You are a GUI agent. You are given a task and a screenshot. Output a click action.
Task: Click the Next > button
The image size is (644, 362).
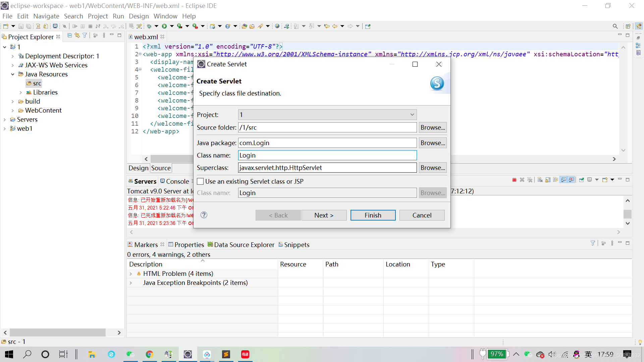pos(324,215)
